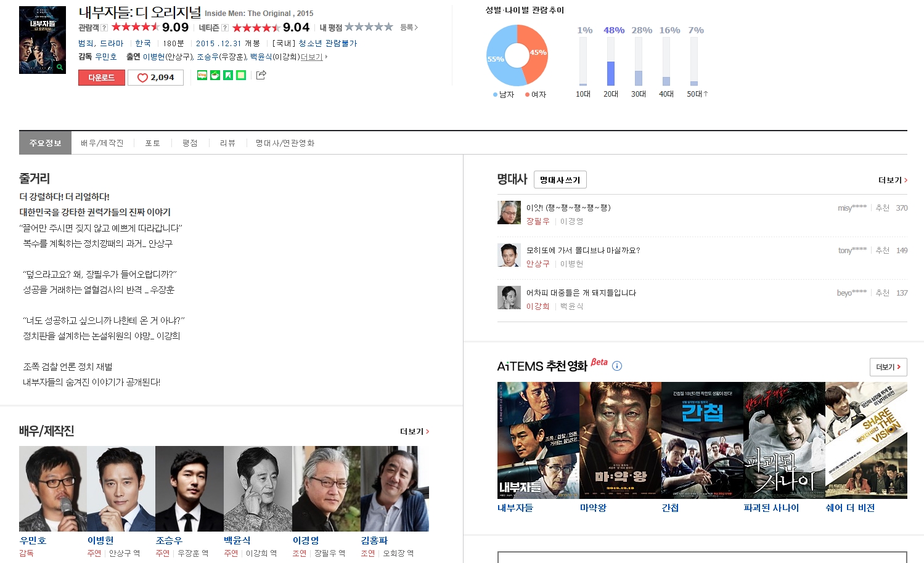924x563 pixels.
Task: Click the green bookmark share icon
Action: point(228,75)
